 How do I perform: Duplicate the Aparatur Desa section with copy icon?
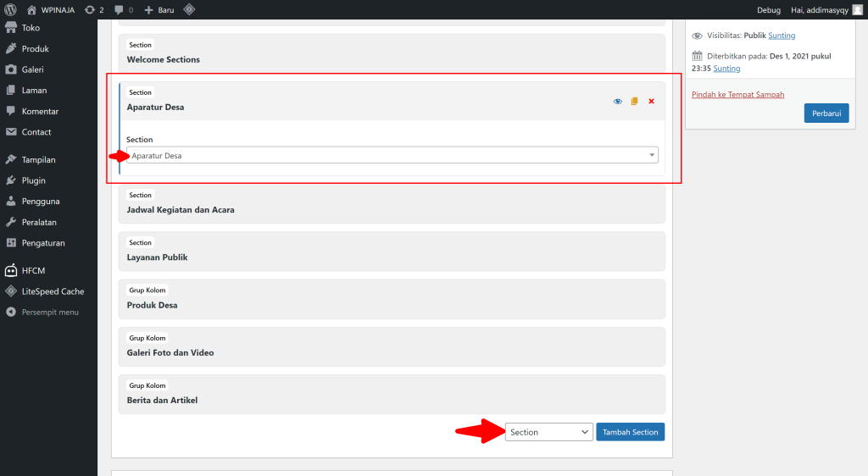634,101
